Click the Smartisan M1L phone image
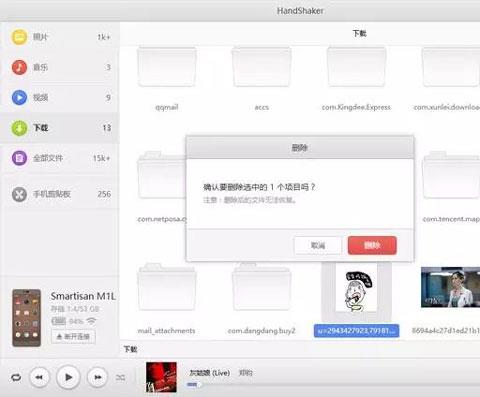Screen dimensions: 480x397 point(26,318)
